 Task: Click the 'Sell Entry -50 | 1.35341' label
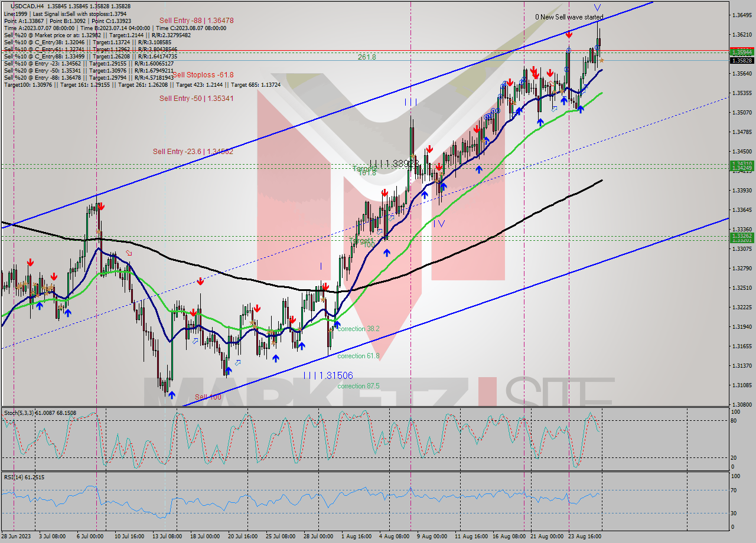tap(197, 99)
